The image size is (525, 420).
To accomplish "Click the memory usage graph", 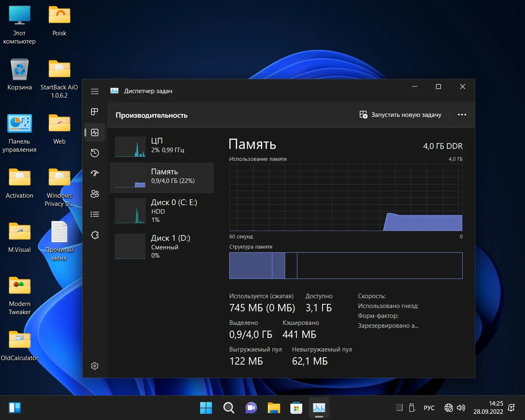I will pyautogui.click(x=345, y=197).
